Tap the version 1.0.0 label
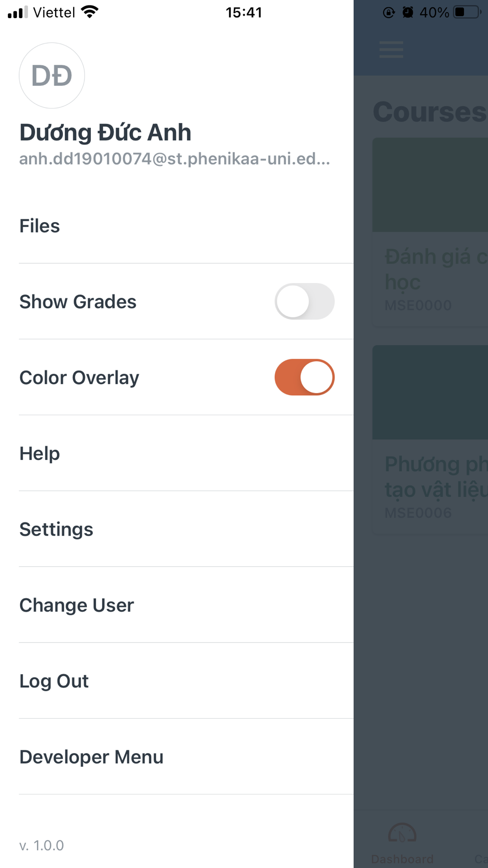 41,845
